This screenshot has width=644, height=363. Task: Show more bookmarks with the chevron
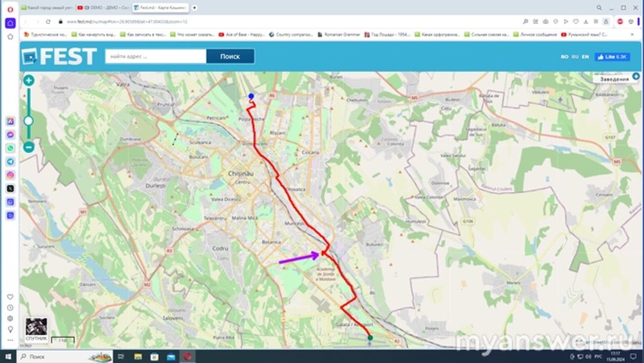click(636, 34)
